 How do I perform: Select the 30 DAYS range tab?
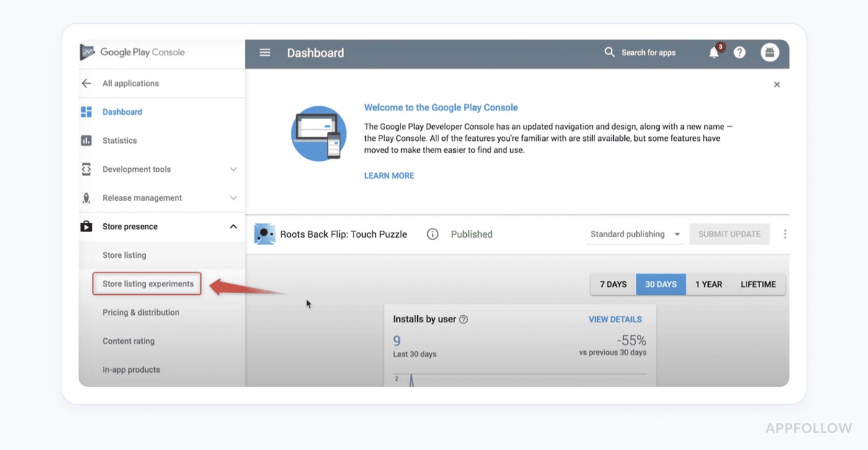tap(661, 284)
